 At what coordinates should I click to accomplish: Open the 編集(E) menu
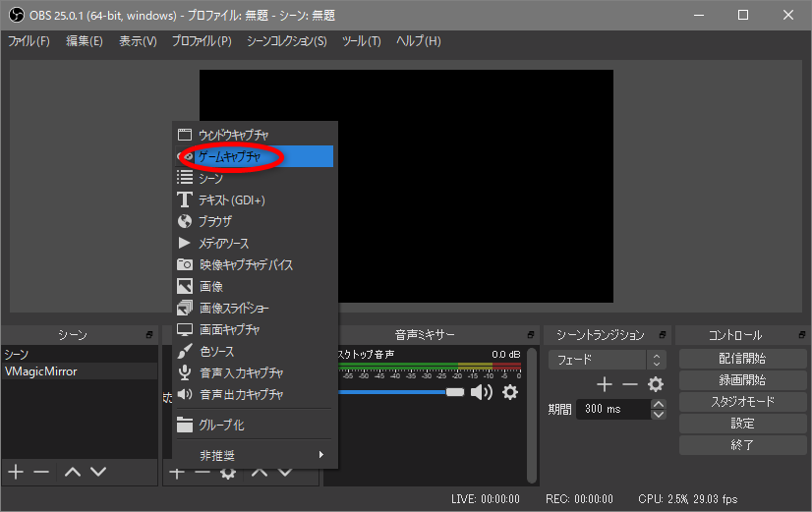coord(85,41)
